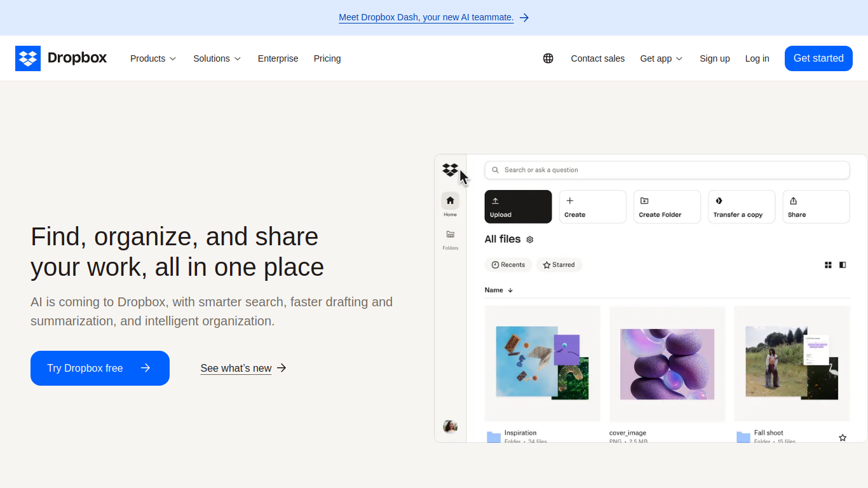Click the arrow next to See what's new
Viewport: 868px width, 488px height.
click(x=282, y=368)
